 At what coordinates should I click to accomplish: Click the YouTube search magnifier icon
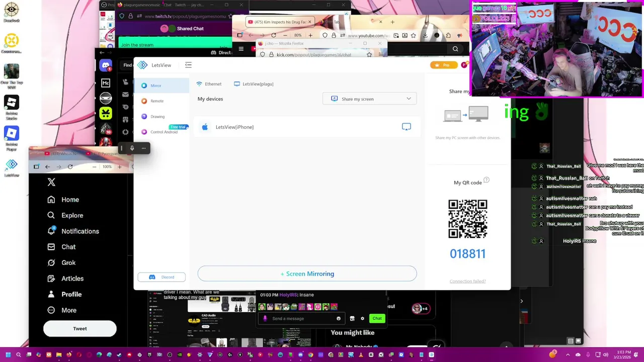[x=455, y=49]
